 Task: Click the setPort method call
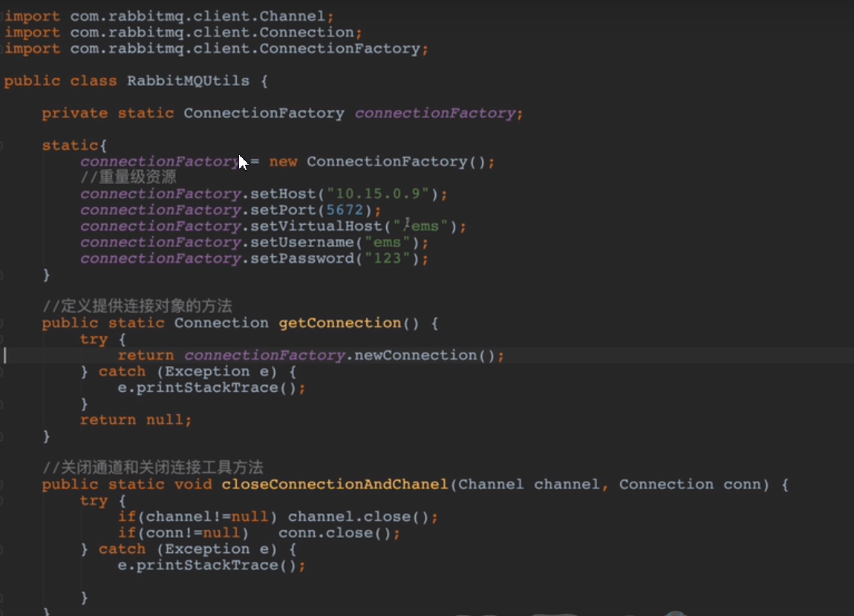(x=283, y=210)
